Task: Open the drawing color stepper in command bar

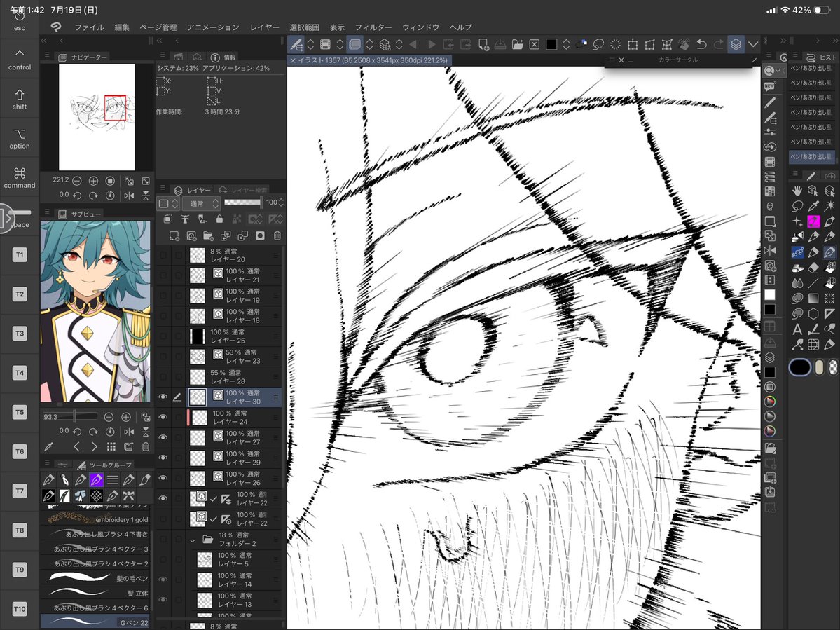Action: click(566, 44)
